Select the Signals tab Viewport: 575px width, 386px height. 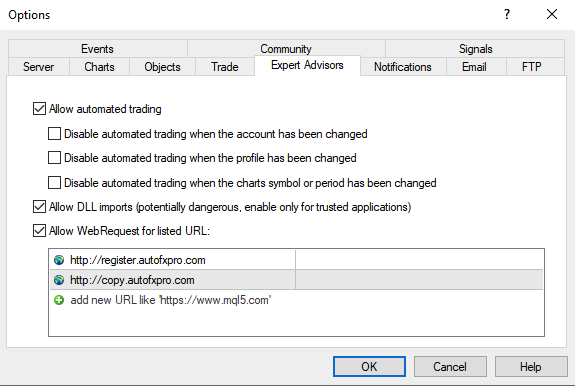475,49
